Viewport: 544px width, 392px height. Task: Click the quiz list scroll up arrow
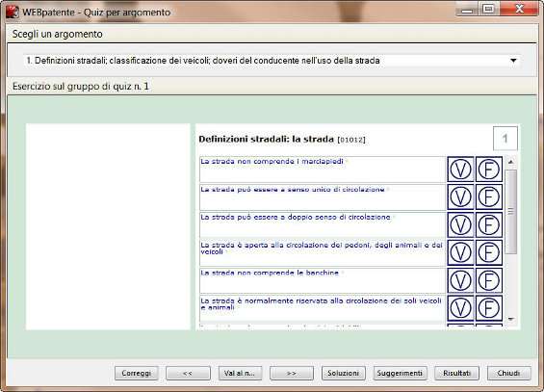coord(510,161)
